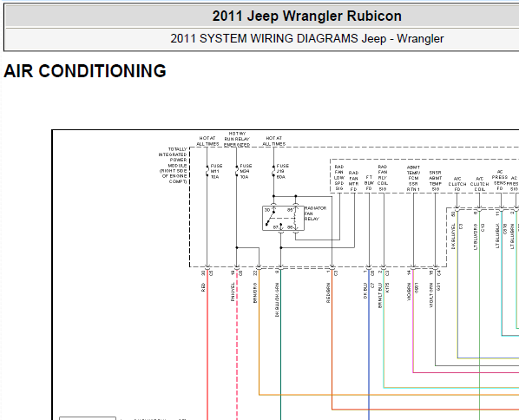Click the fuse M11 symbol on the wire
The width and height of the screenshot is (519, 420).
point(207,171)
